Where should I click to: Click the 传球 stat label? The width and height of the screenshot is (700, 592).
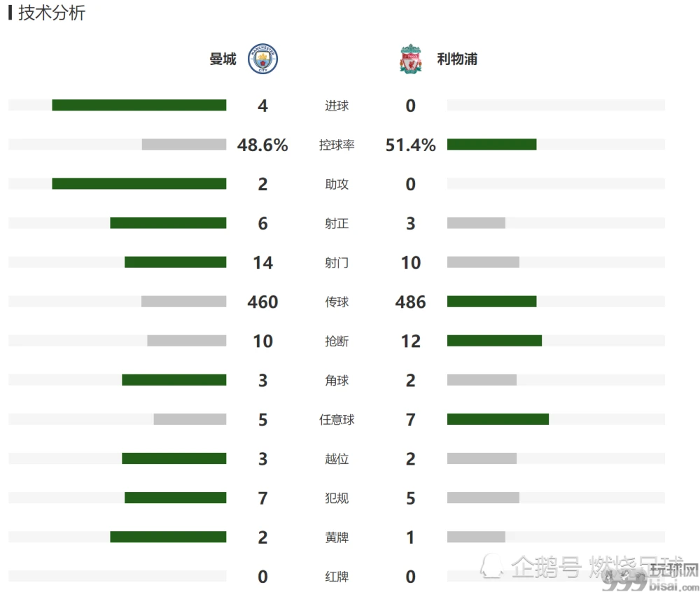click(337, 302)
